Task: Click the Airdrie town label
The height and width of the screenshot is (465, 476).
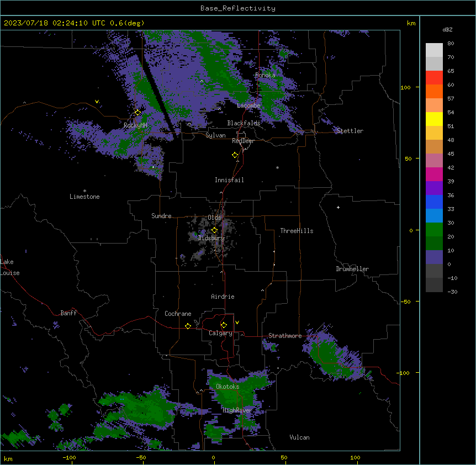Action: click(x=223, y=297)
